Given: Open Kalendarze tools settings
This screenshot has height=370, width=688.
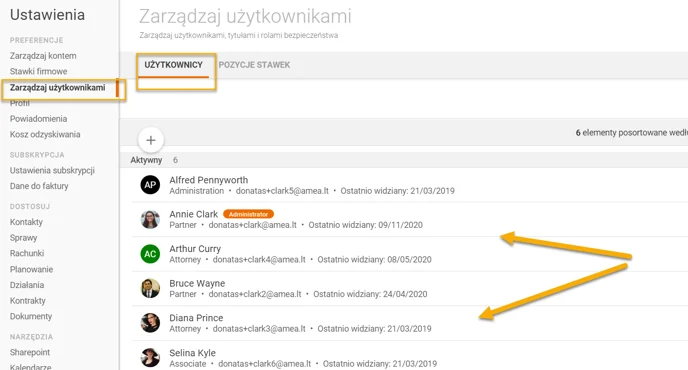Looking at the screenshot, I should (31, 366).
